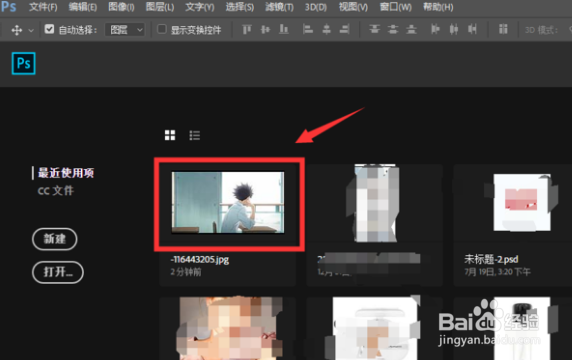Viewport: 572px width, 360px height.
Task: Click the 7月 19日, 3:20 下午 timestamp
Action: (x=497, y=272)
